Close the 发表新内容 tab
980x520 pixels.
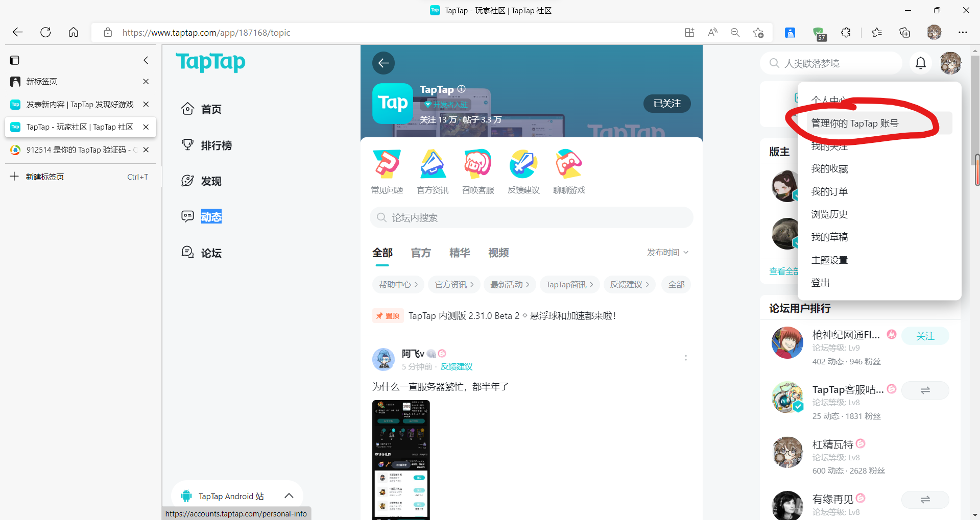[x=146, y=104]
